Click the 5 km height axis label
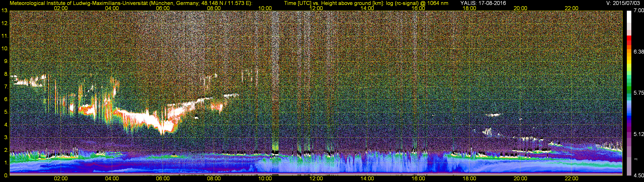The image size is (644, 182). (x=6, y=112)
